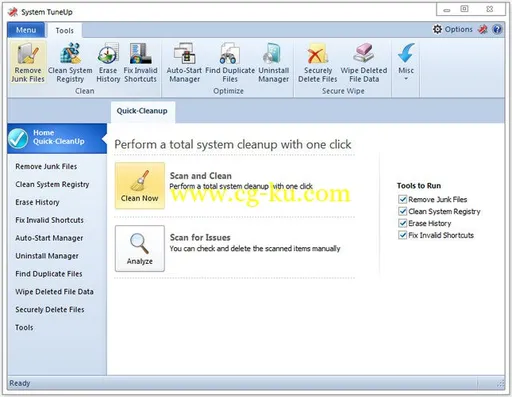Expand the Misc dropdown in ribbon
This screenshot has width=512, height=397.
pos(406,62)
